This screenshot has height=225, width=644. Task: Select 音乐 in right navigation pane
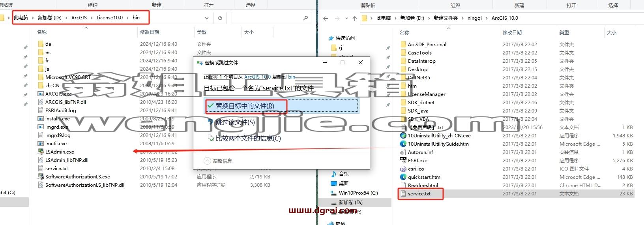pyautogui.click(x=344, y=174)
